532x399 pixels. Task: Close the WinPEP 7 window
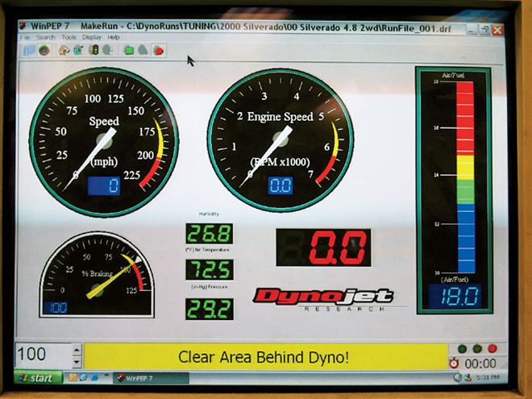(497, 30)
